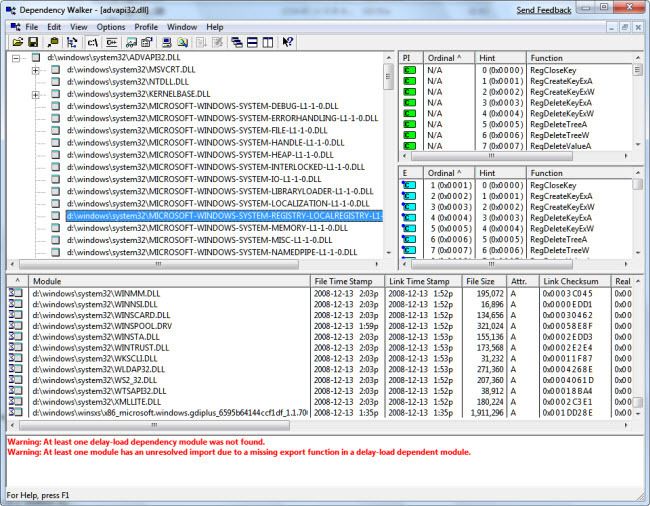This screenshot has width=650, height=506.
Task: Click the Start Profiling toolbar icon
Action: point(201,42)
